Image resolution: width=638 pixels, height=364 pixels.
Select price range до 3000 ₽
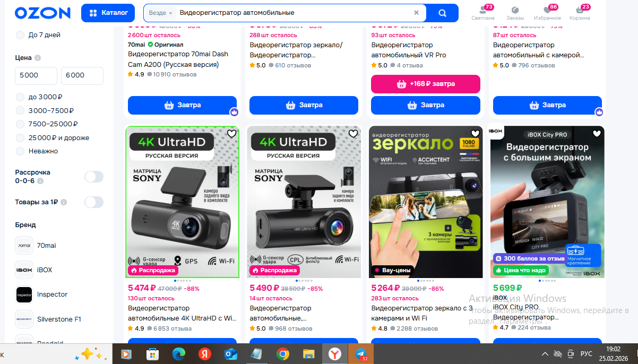40,97
